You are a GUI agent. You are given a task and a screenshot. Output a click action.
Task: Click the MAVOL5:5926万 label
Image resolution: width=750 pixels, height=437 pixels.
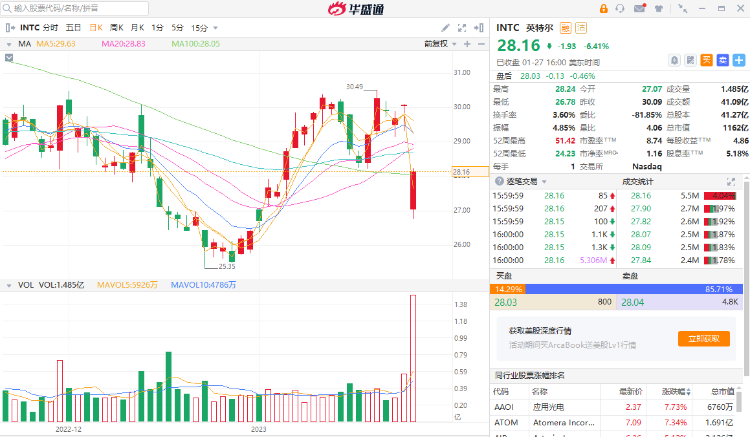click(x=127, y=285)
